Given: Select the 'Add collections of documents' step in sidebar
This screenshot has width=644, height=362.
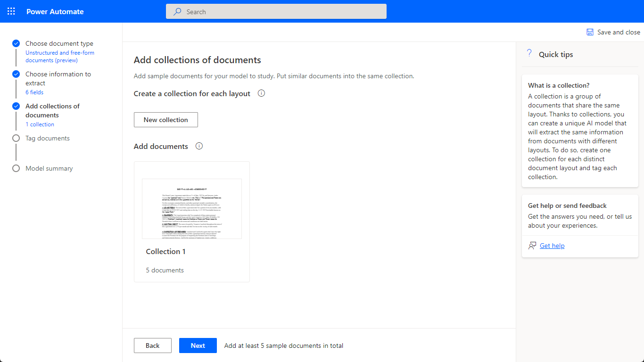Looking at the screenshot, I should tap(52, 110).
